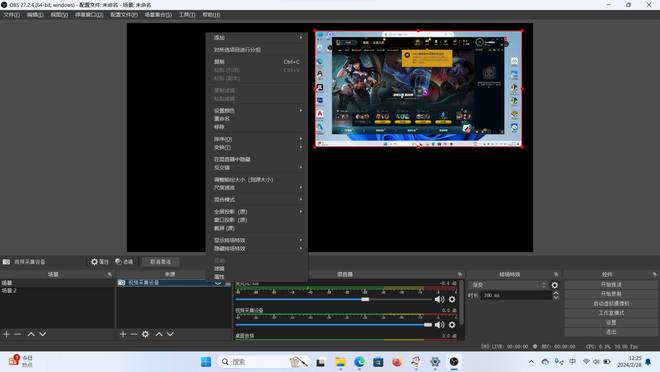The image size is (660, 372).
Task: Mute the first mixer audio channel
Action: (x=439, y=299)
